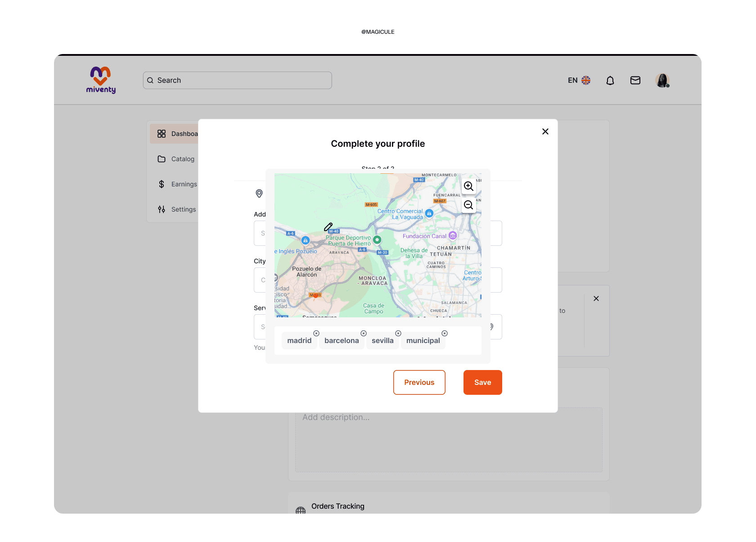Click MONCLOA - ARAVACA map label
This screenshot has width=756, height=542.
point(373,281)
